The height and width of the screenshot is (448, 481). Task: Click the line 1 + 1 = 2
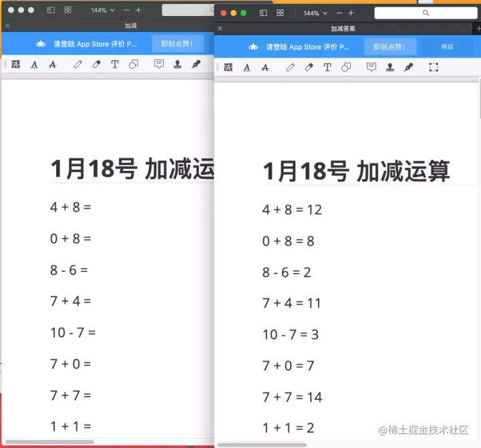tap(289, 428)
